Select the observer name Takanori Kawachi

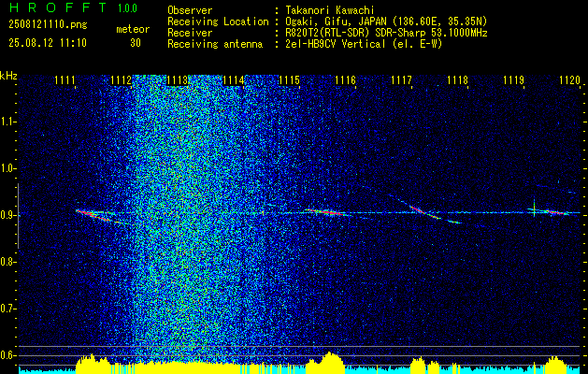click(330, 10)
